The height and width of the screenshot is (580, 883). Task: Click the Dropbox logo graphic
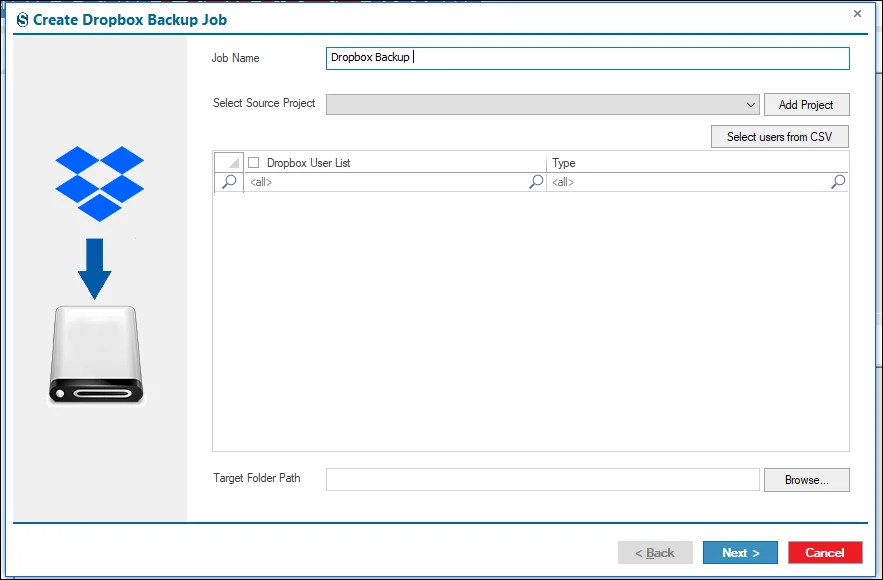pos(100,184)
